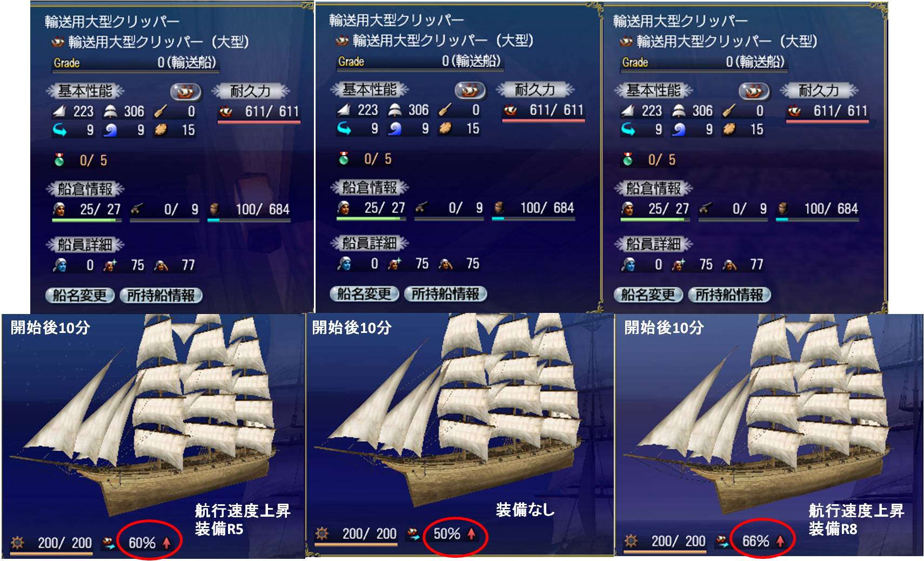Click the ship icon button beside 基本性能 in right panel
Viewport: 924px width, 561px height.
[x=754, y=91]
